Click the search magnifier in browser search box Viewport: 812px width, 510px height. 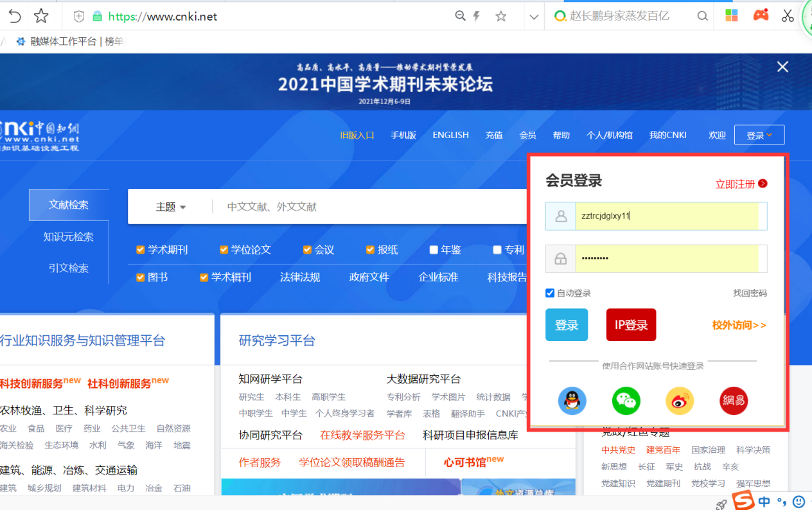703,16
